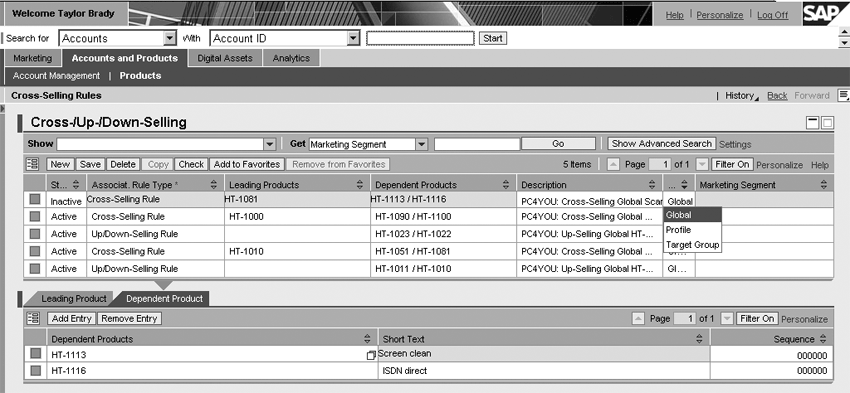The image size is (850, 393).
Task: Collapse the Cross-/Up-/Down-Selling tray with minimize icon
Action: (813, 123)
